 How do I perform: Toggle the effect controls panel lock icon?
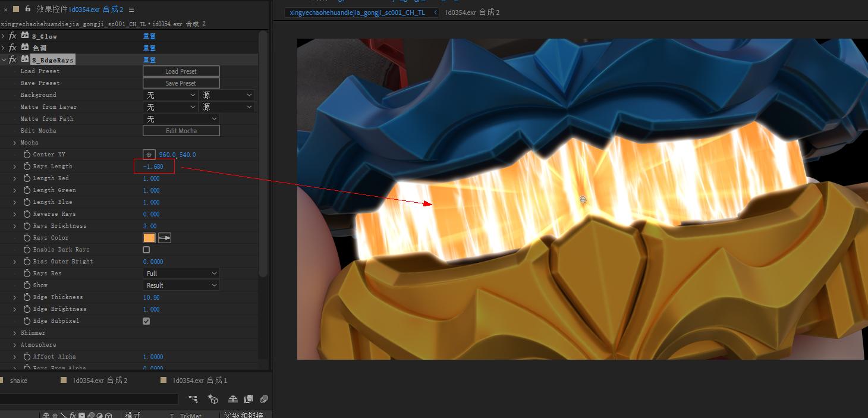click(x=27, y=9)
